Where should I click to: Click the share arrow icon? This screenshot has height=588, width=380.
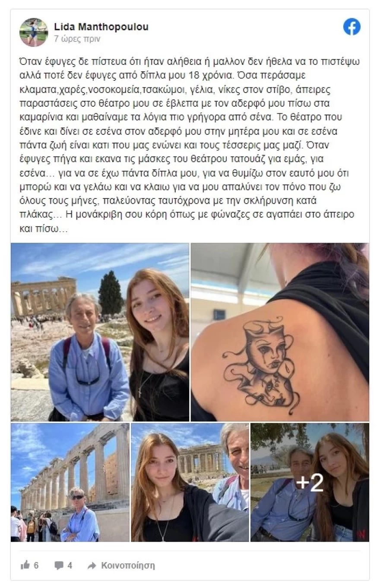(x=92, y=566)
